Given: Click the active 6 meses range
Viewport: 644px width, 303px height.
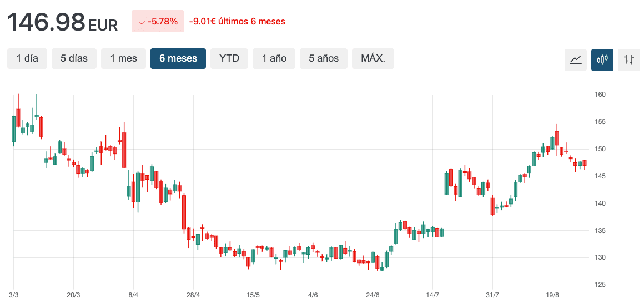Looking at the screenshot, I should pos(178,58).
